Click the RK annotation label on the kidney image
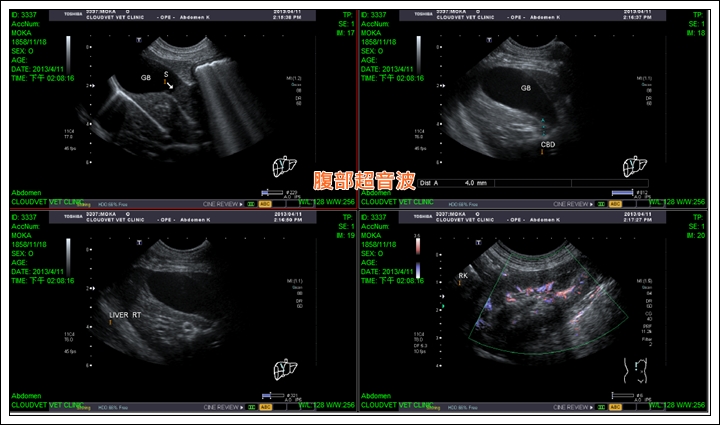This screenshot has height=425, width=720. tap(463, 273)
